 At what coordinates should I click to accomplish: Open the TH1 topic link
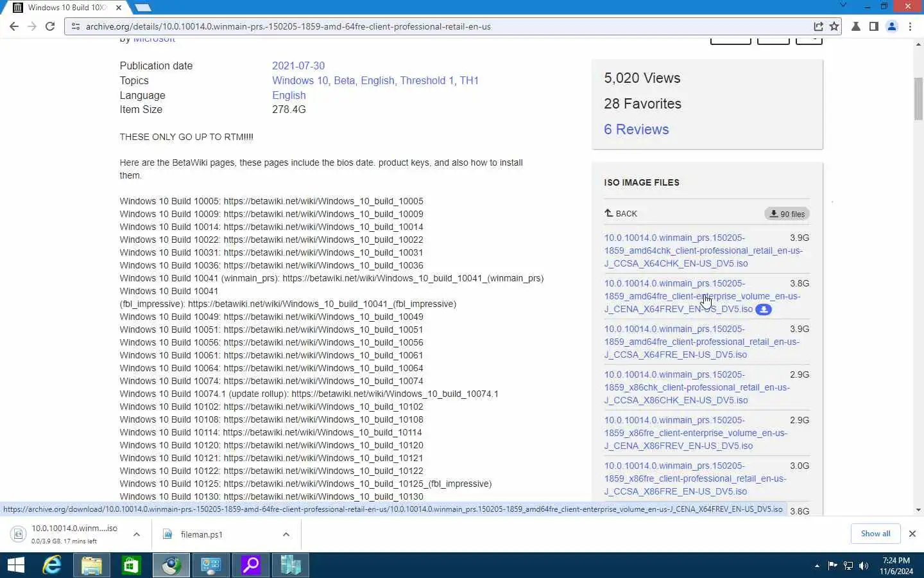[x=469, y=80]
